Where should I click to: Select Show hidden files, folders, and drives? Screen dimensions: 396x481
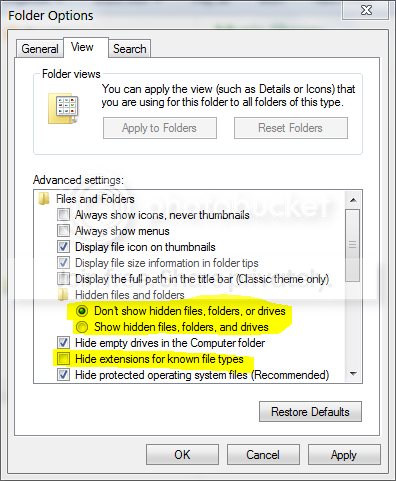(82, 327)
